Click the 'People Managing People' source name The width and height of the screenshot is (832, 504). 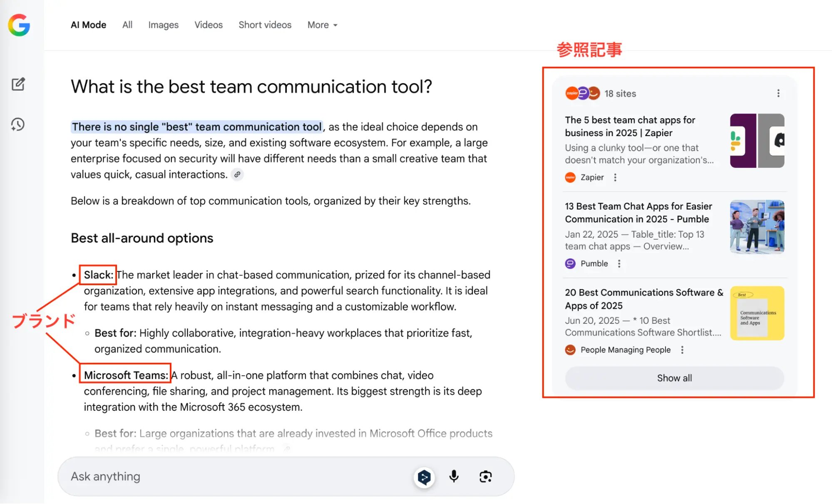click(626, 350)
